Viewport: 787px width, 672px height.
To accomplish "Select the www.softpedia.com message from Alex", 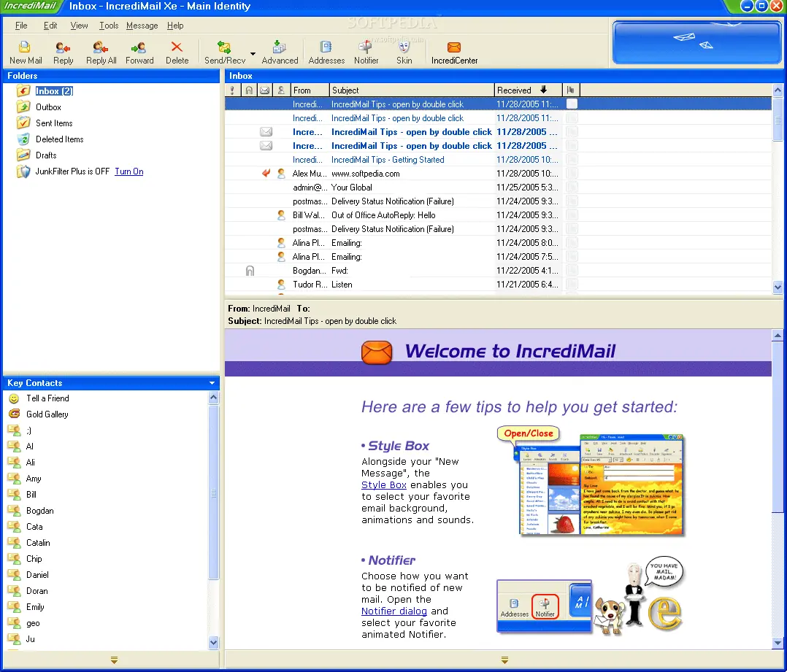I will [x=498, y=174].
